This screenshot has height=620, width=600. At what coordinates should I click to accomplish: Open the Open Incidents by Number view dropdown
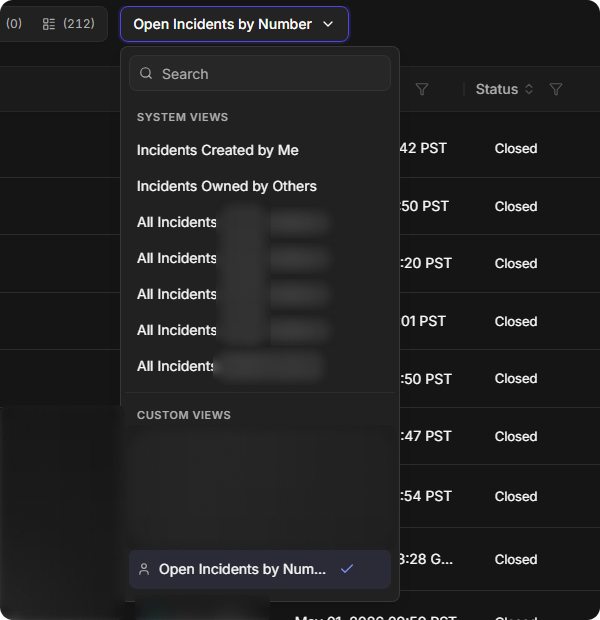click(x=234, y=24)
